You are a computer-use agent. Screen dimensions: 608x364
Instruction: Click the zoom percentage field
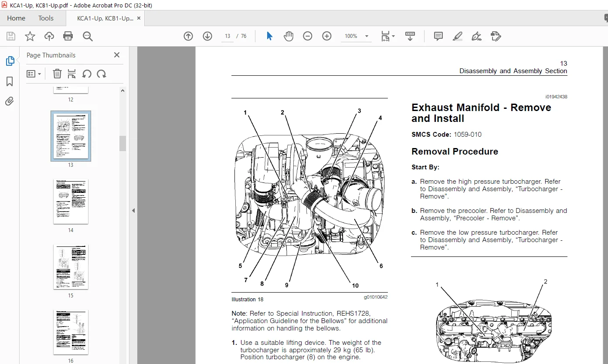point(351,36)
